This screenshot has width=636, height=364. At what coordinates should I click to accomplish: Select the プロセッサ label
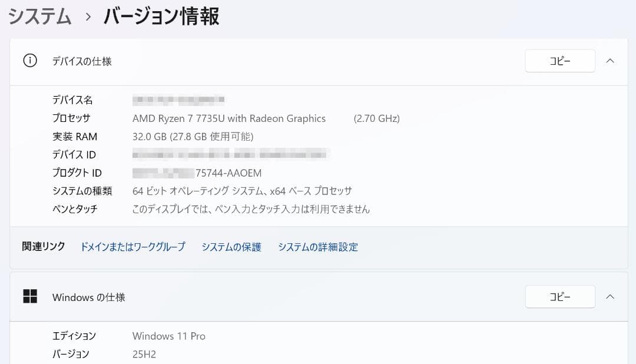(x=71, y=118)
